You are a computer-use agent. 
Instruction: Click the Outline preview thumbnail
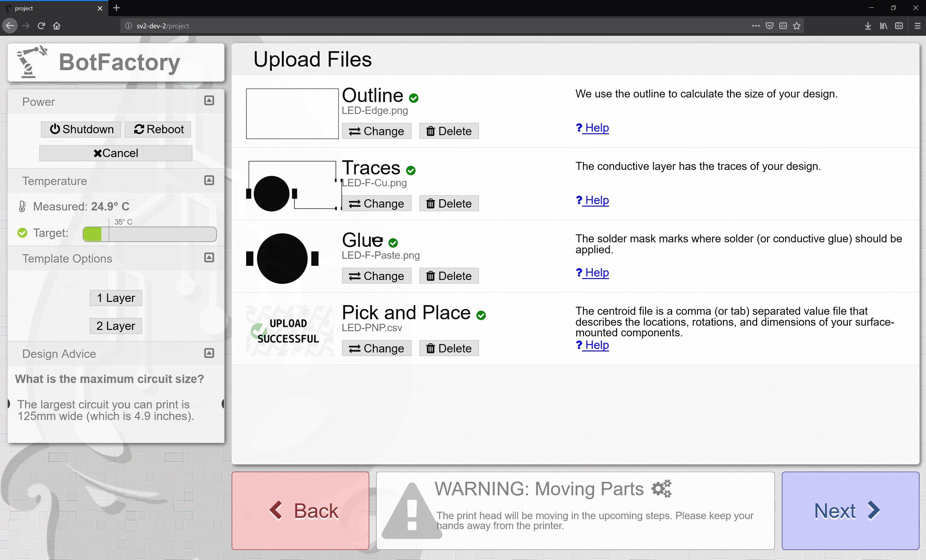pos(292,114)
